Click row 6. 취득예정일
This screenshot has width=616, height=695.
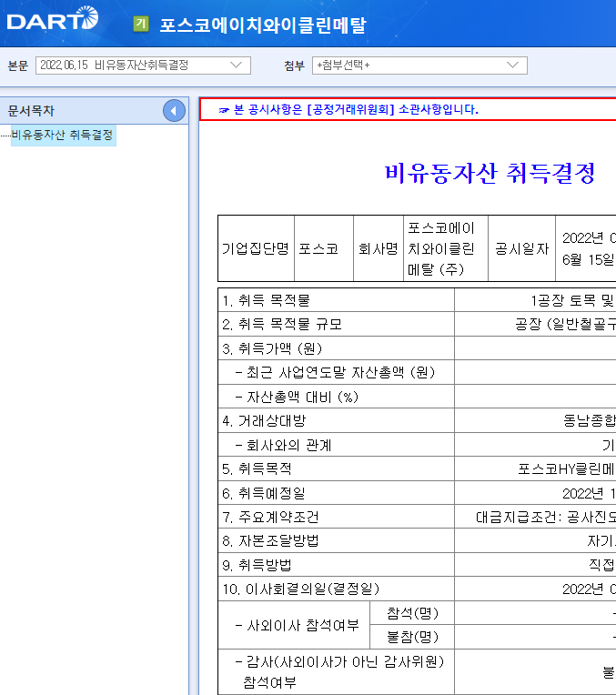pyautogui.click(x=336, y=493)
